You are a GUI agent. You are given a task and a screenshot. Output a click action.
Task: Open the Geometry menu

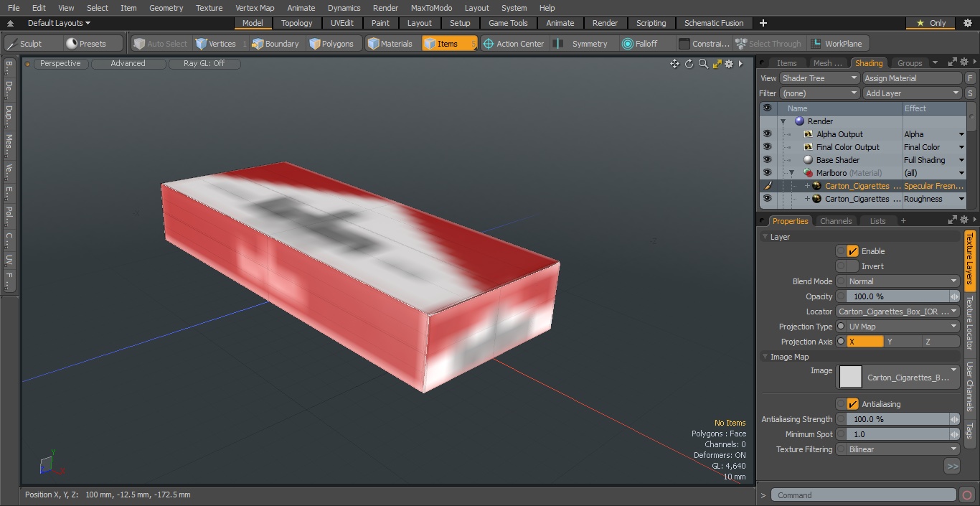166,8
